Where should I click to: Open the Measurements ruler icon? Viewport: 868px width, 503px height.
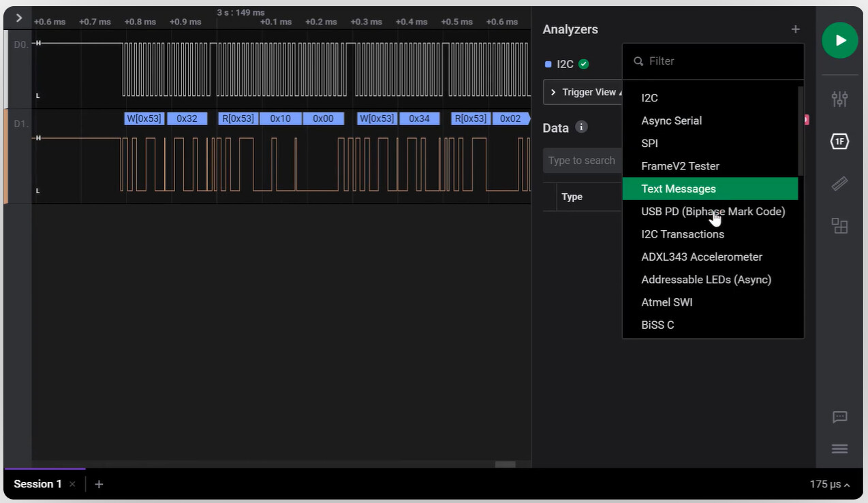[x=839, y=184]
